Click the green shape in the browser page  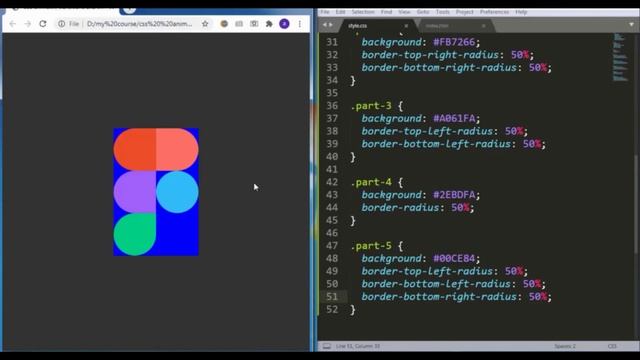134,234
